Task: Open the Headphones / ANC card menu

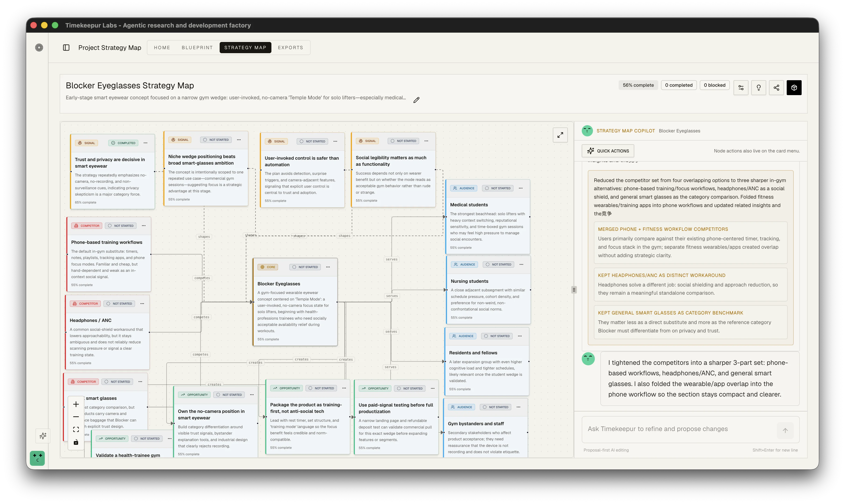Action: click(x=143, y=303)
